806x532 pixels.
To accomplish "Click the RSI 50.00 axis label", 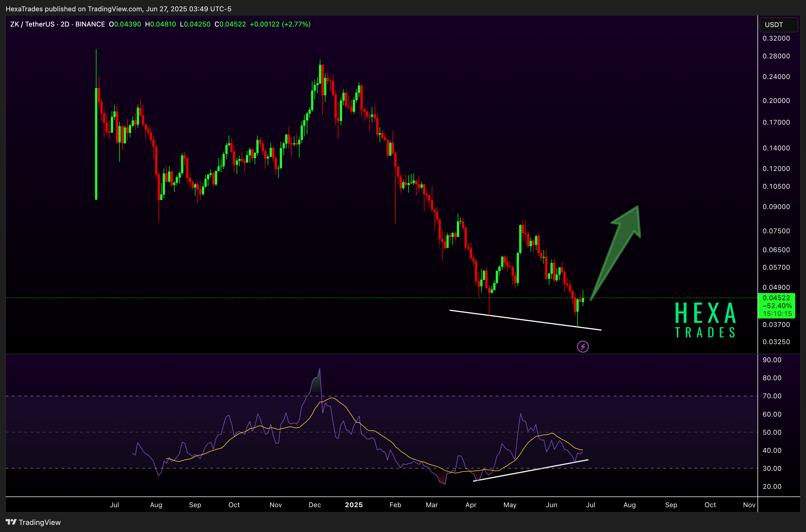I will pos(772,432).
